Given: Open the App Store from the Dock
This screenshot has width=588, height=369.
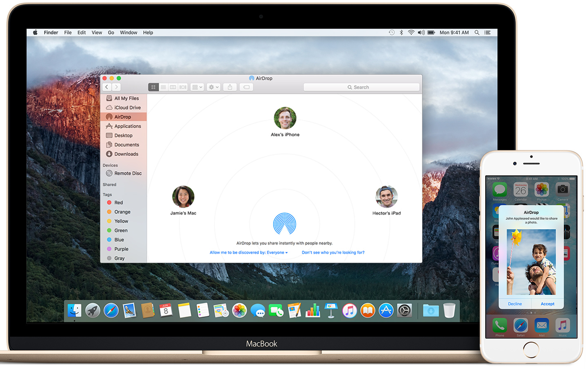Looking at the screenshot, I should pyautogui.click(x=386, y=311).
